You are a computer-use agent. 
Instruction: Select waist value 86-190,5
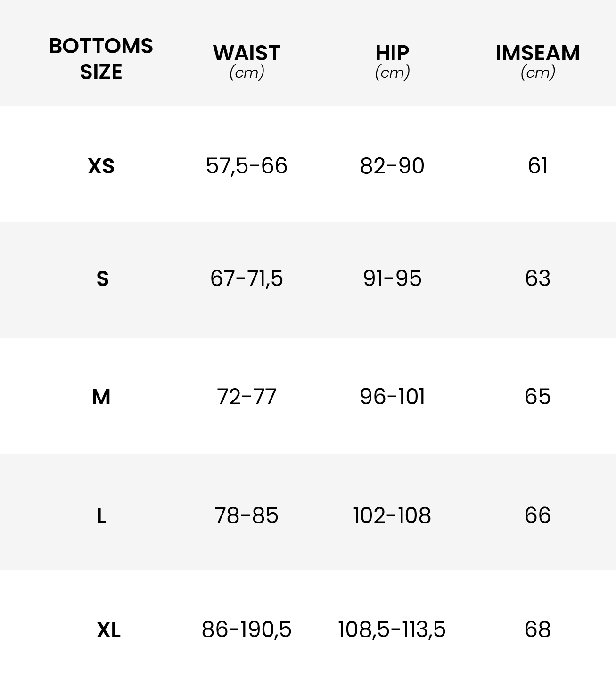246,629
